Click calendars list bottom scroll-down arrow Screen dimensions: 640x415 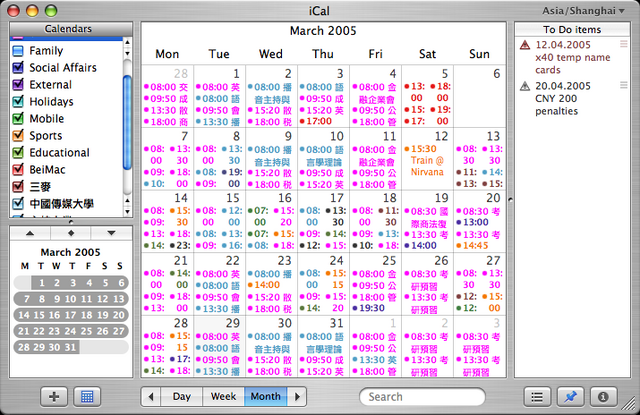pos(127,211)
